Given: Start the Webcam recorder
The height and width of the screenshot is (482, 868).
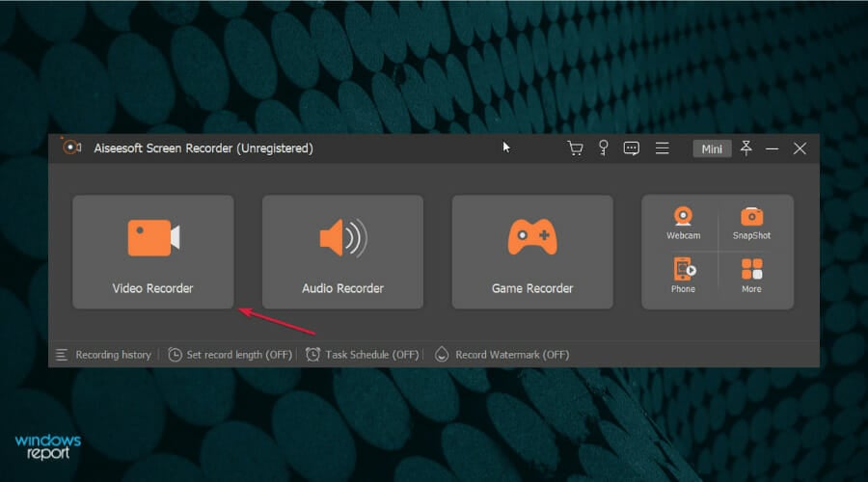Looking at the screenshot, I should 683,223.
